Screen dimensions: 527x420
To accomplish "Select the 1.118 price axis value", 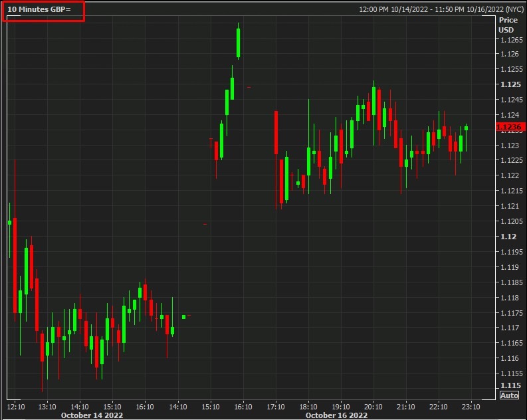I will (510, 298).
